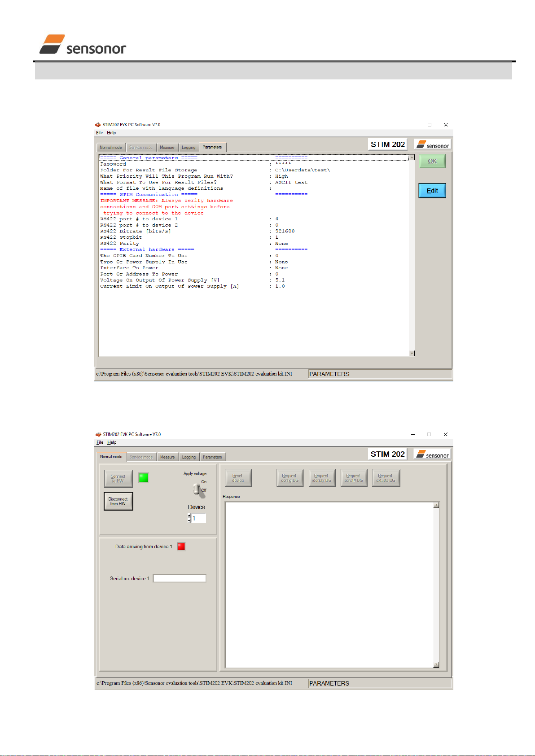Image resolution: width=535 pixels, height=756 pixels.
Task: Click the STIM 202 label in upper window
Action: (388, 144)
